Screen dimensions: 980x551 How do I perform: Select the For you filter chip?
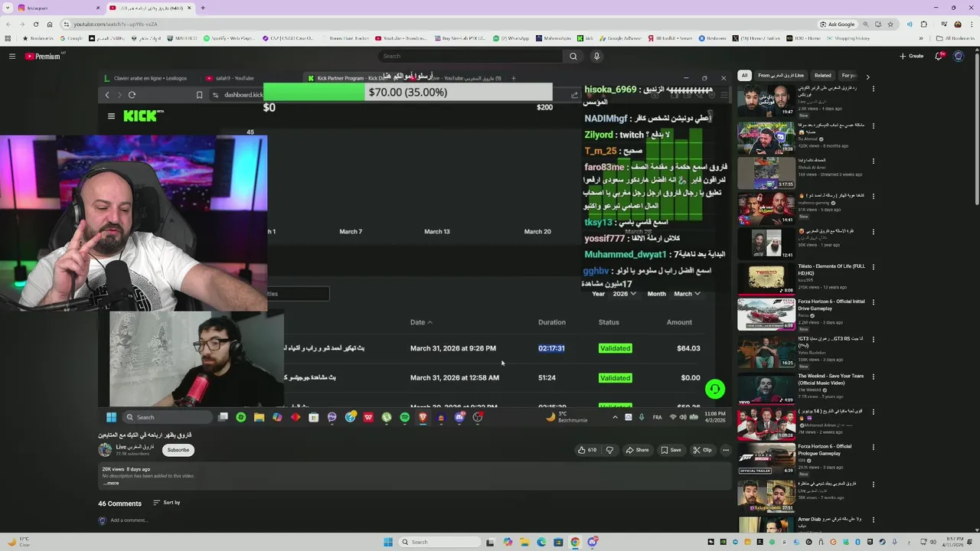coord(848,76)
